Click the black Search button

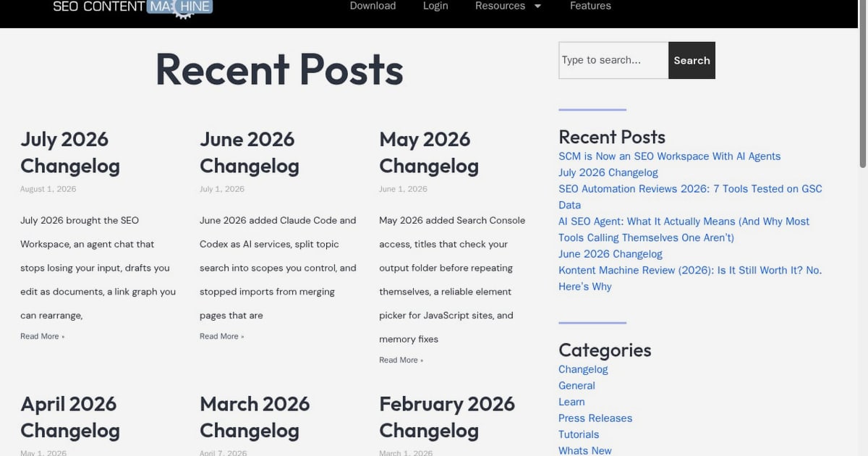coord(692,60)
